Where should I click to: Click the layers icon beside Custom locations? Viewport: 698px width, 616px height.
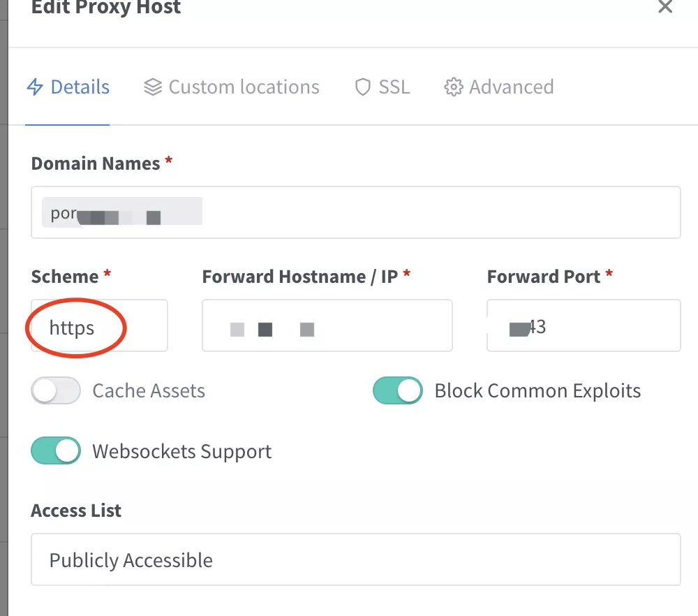[x=153, y=87]
